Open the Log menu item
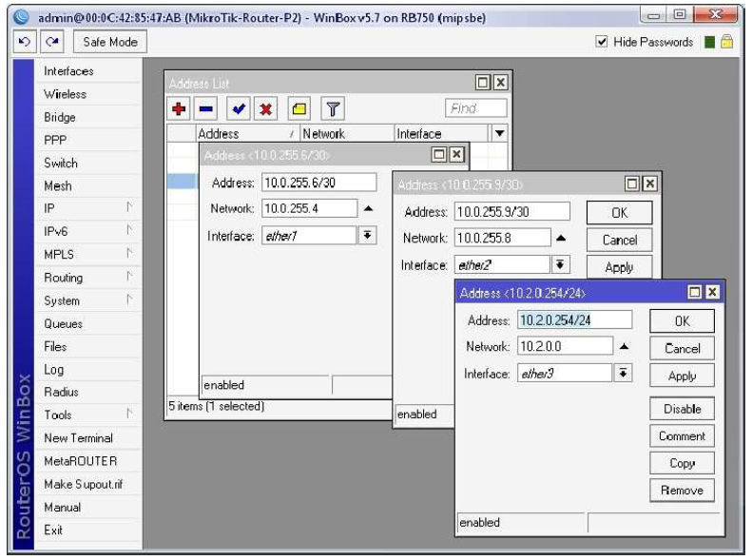The height and width of the screenshot is (560, 752). [87, 370]
